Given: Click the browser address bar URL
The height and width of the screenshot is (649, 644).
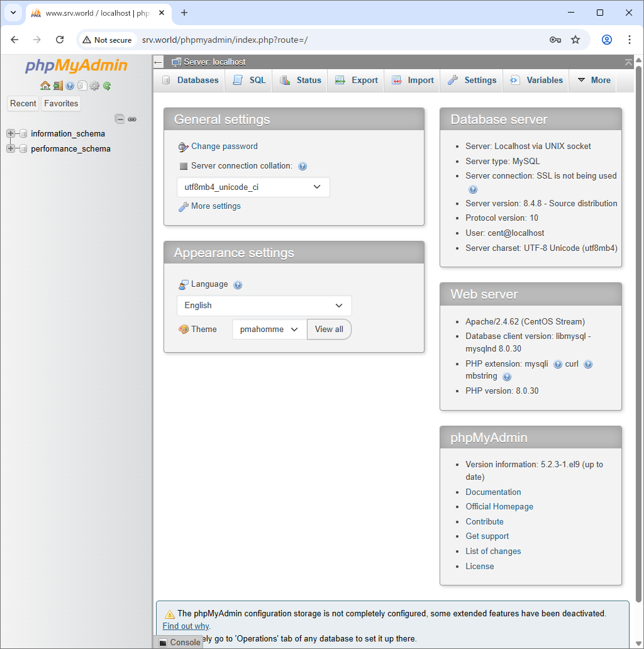Looking at the screenshot, I should [x=225, y=40].
